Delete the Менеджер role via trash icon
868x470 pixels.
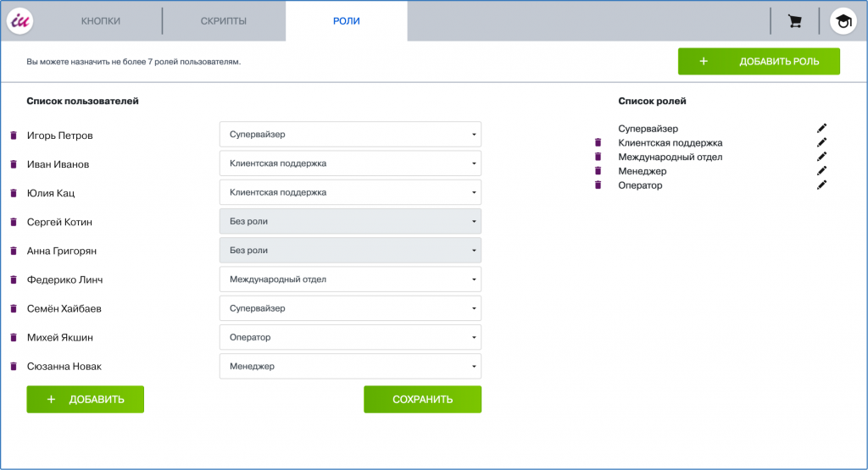tap(598, 171)
